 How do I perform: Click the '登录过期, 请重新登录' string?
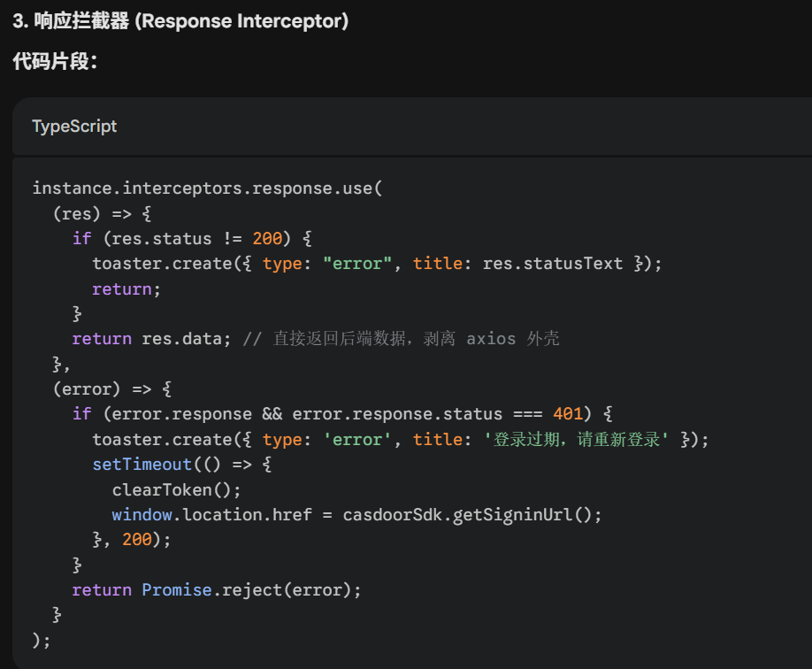(x=577, y=440)
